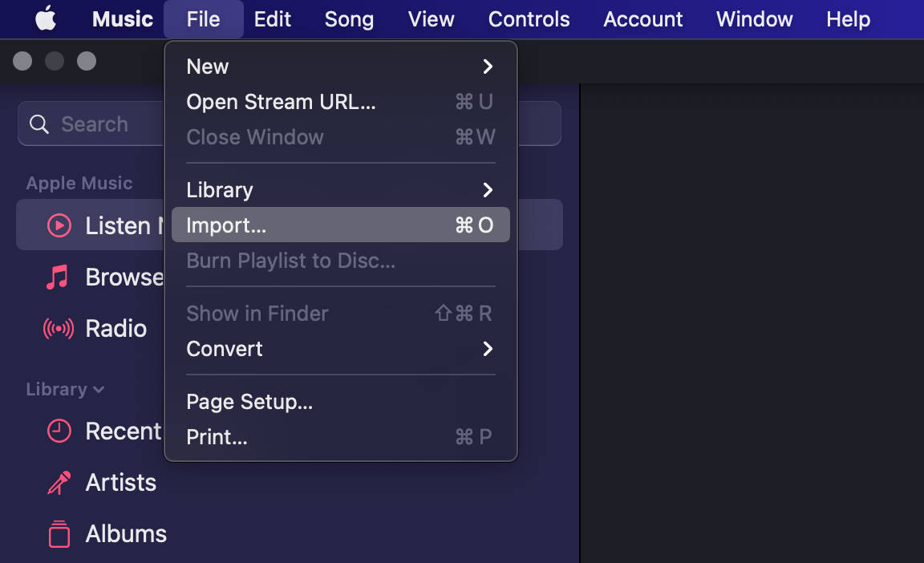
Task: Click the Radio broadcast icon
Action: (59, 328)
